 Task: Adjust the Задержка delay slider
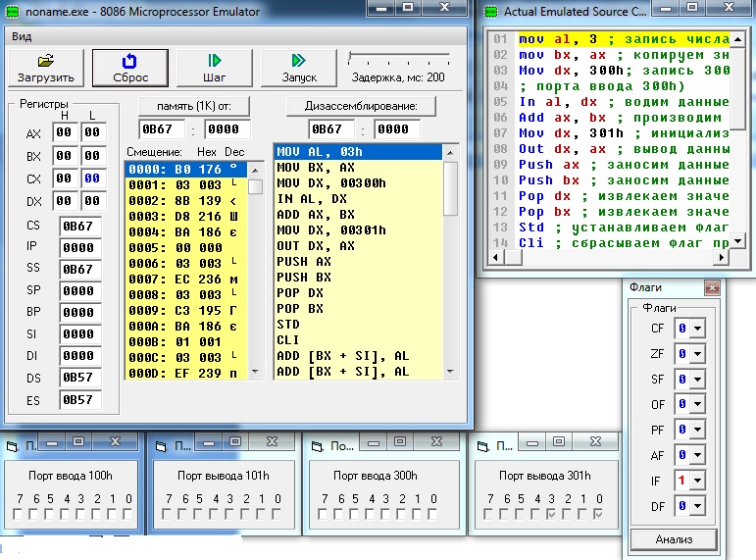pos(350,58)
